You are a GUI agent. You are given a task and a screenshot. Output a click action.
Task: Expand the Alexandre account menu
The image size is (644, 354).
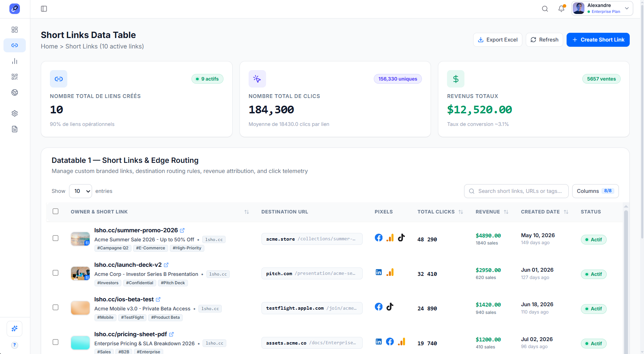(602, 8)
